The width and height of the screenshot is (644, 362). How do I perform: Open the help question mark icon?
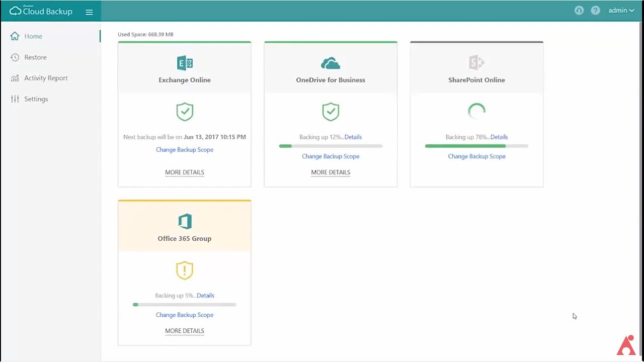(595, 11)
